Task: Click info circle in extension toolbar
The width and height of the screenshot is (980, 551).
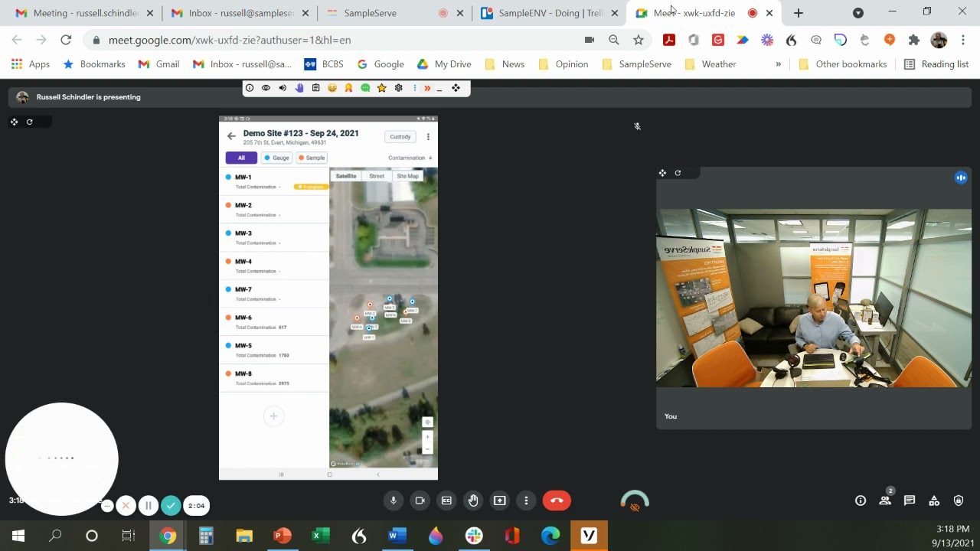Action: click(250, 88)
